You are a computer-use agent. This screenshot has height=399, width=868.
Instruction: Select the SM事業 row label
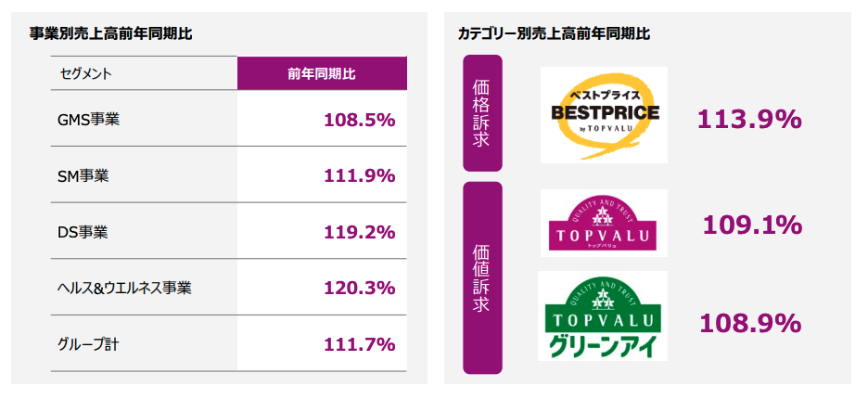tap(83, 175)
